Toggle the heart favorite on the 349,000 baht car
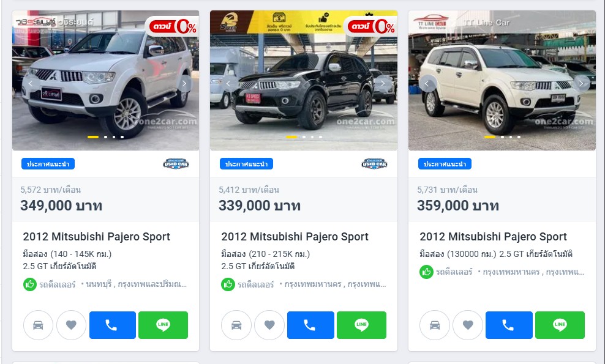 tap(71, 325)
